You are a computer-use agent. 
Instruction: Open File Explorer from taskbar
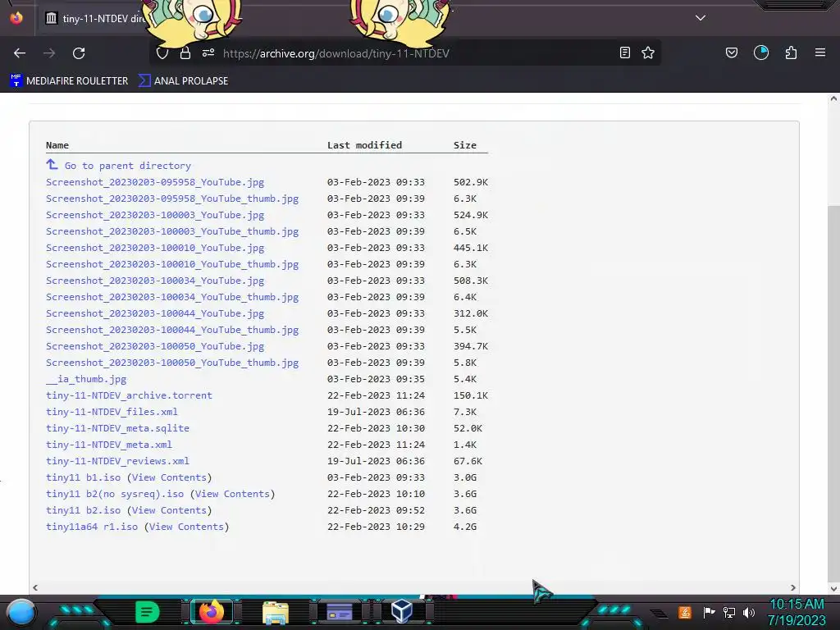[276, 613]
